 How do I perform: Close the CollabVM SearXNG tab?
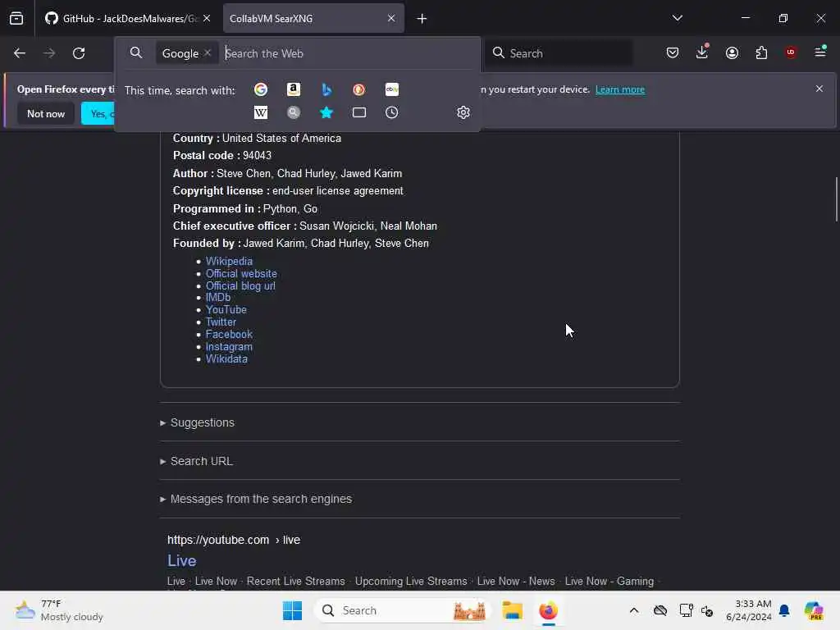click(x=391, y=18)
